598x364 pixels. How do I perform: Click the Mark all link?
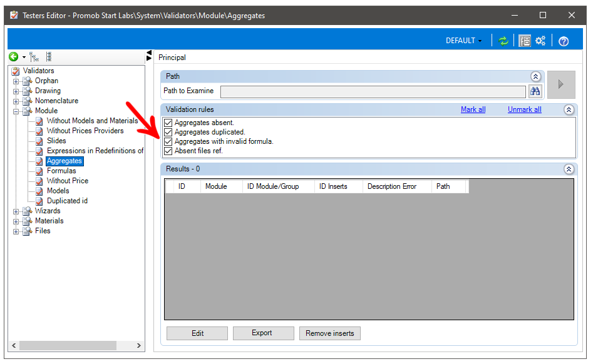(473, 109)
